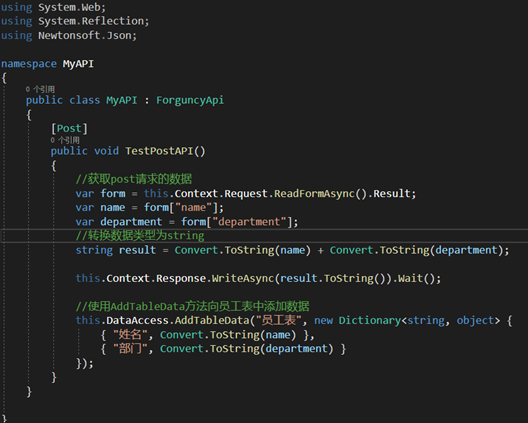
Task: Click method name "TestPostAPI()"
Action: 165,151
